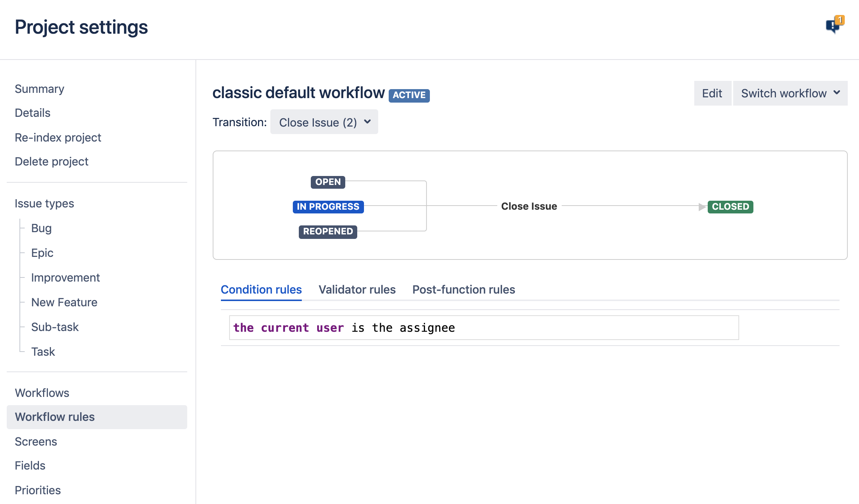Open the Screens settings page
859x504 pixels.
36,442
